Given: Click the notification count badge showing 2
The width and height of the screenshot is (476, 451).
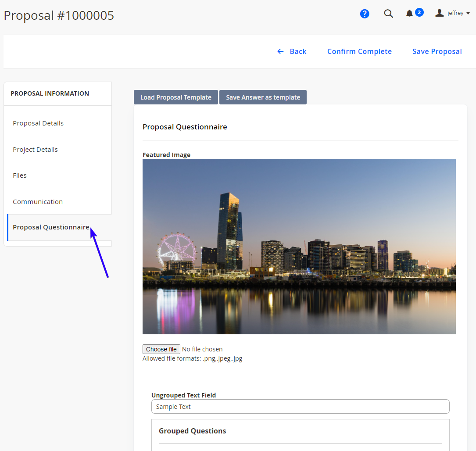Looking at the screenshot, I should click(419, 12).
